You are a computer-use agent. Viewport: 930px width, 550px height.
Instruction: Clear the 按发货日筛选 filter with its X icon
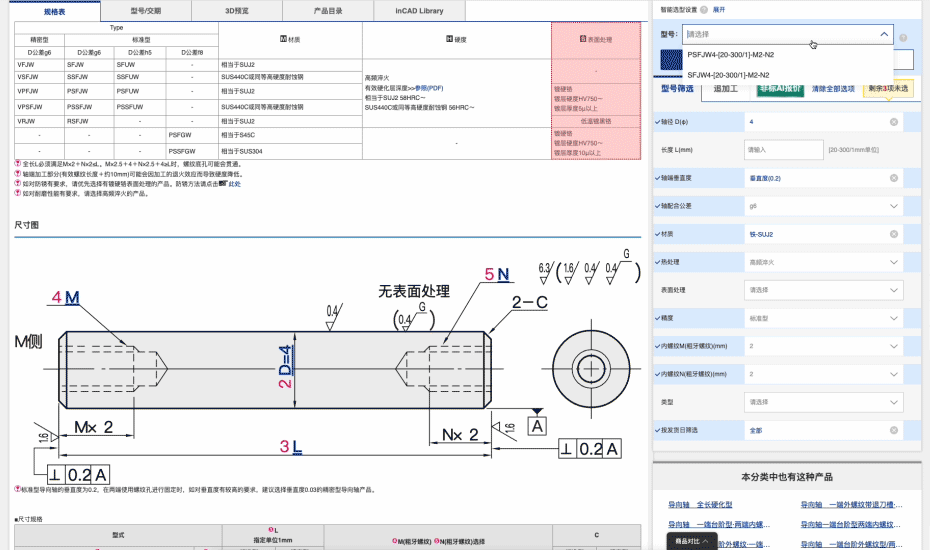tap(894, 430)
